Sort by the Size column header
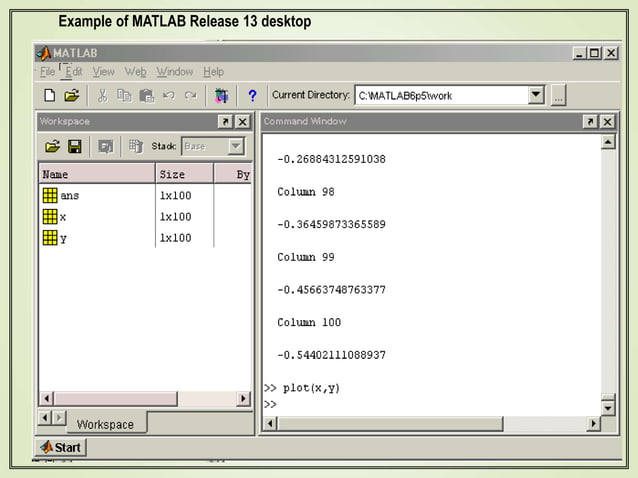638x478 pixels. 184,175
